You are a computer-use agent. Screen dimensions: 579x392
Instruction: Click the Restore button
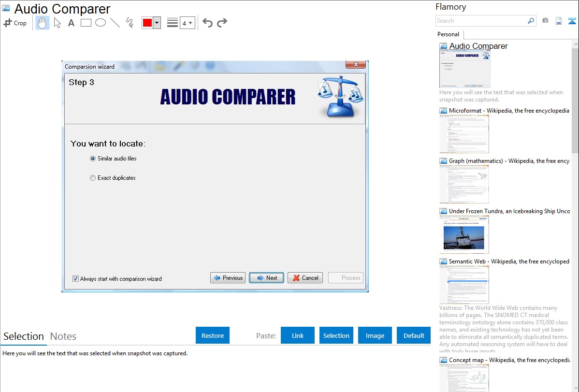click(x=213, y=335)
